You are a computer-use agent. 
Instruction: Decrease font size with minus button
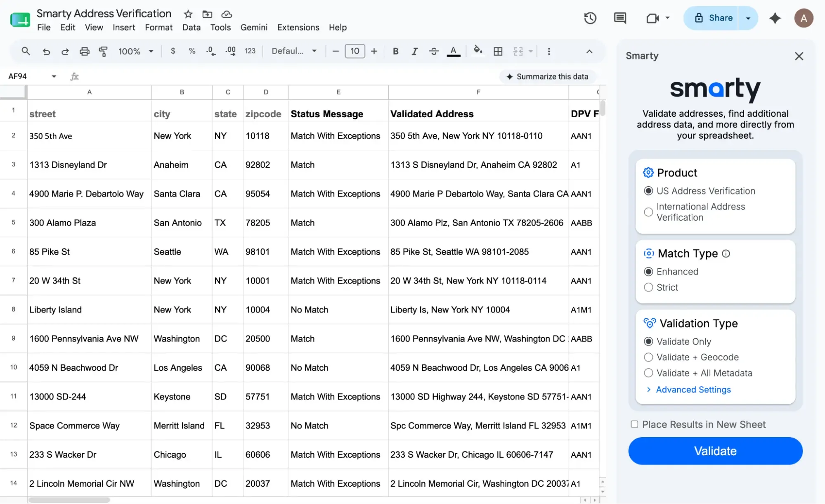(335, 51)
